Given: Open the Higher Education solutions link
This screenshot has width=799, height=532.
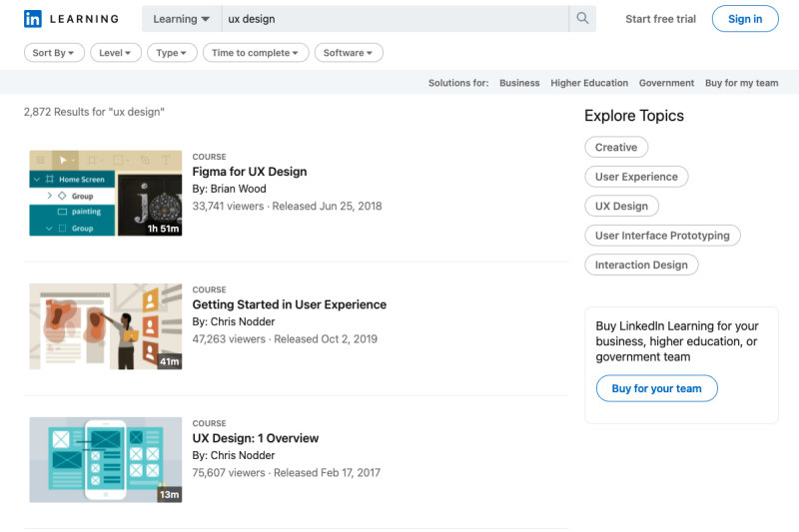Looking at the screenshot, I should [589, 83].
